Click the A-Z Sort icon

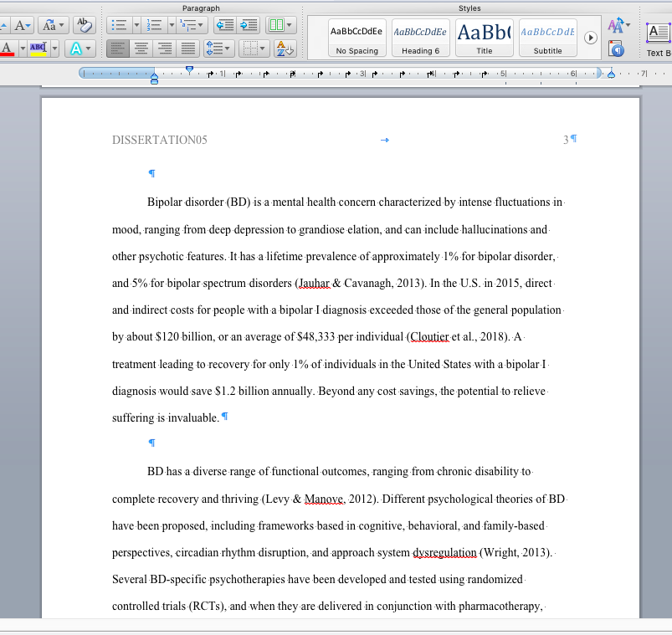tap(285, 49)
